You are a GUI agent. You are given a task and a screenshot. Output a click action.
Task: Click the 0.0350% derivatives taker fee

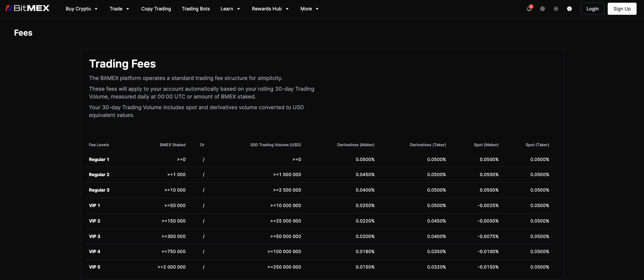437,251
